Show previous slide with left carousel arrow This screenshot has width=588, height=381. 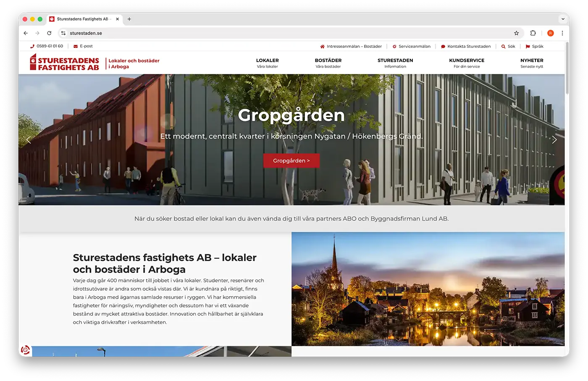(x=29, y=140)
